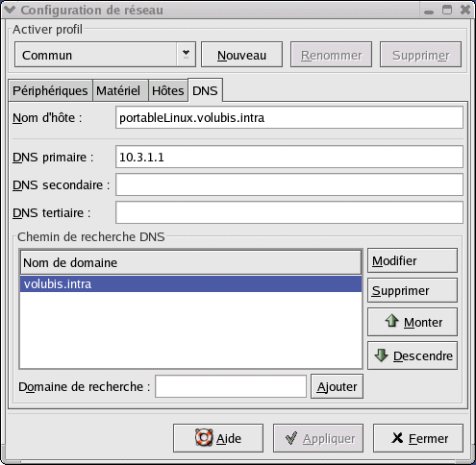Click Ajouter to add search domain
476x465 pixels.
pyautogui.click(x=337, y=386)
